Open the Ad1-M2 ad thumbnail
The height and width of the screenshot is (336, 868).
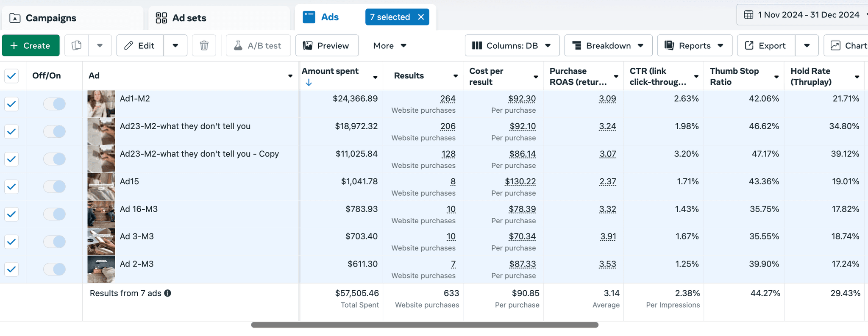(x=101, y=104)
